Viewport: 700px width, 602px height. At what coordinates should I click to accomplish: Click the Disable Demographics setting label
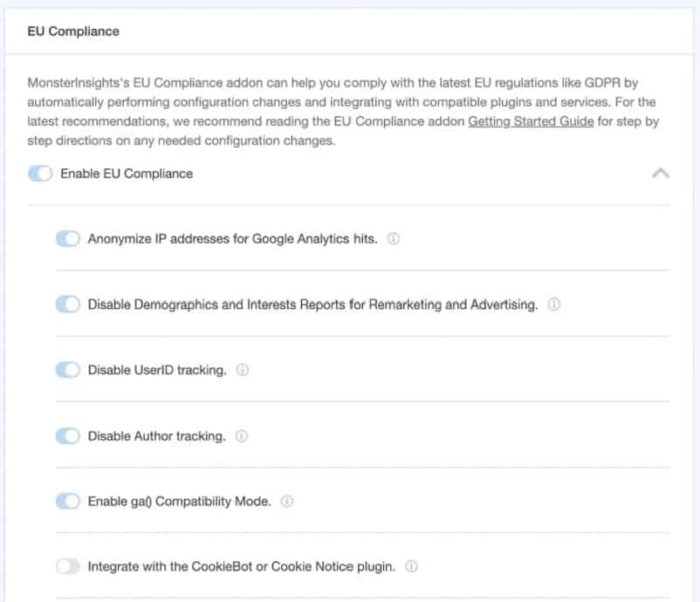(314, 304)
